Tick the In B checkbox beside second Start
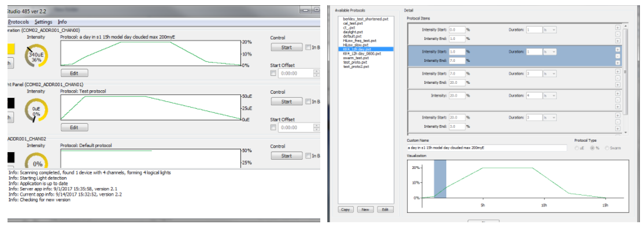 (x=308, y=101)
